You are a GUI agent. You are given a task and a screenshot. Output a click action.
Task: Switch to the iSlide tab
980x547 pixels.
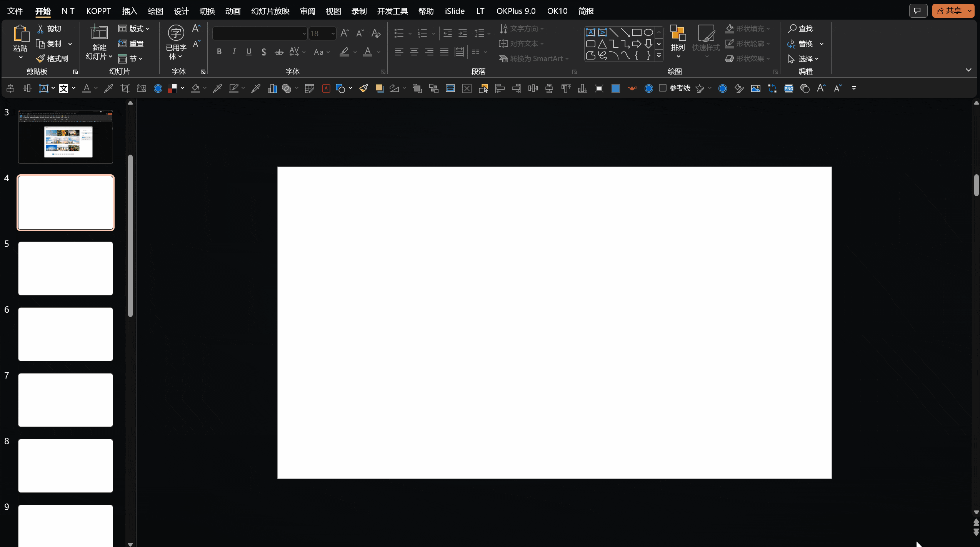point(455,11)
